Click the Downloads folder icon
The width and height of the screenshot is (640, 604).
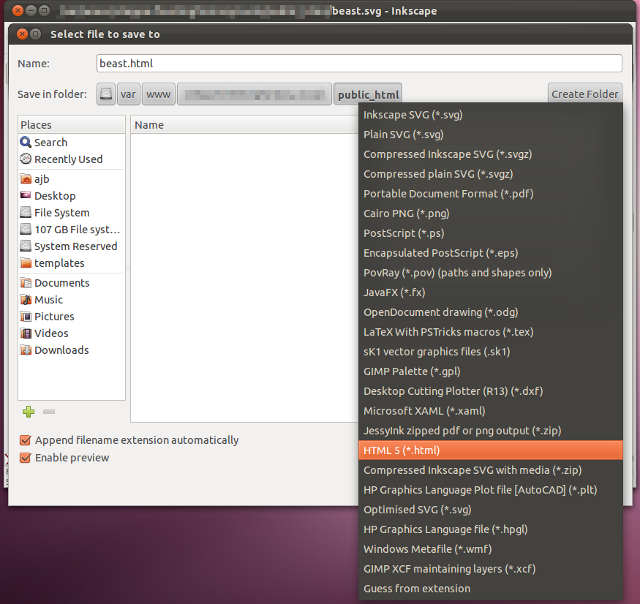26,351
